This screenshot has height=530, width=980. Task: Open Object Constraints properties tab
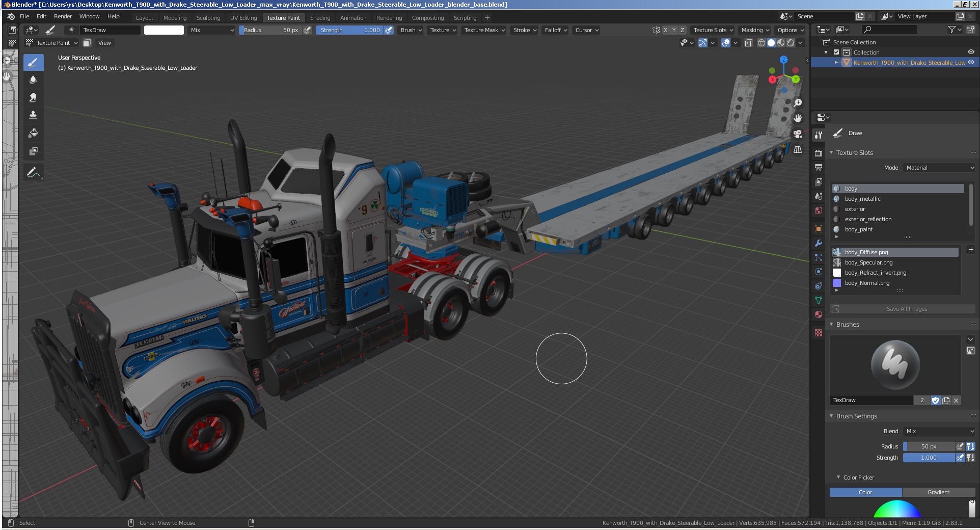pos(819,286)
